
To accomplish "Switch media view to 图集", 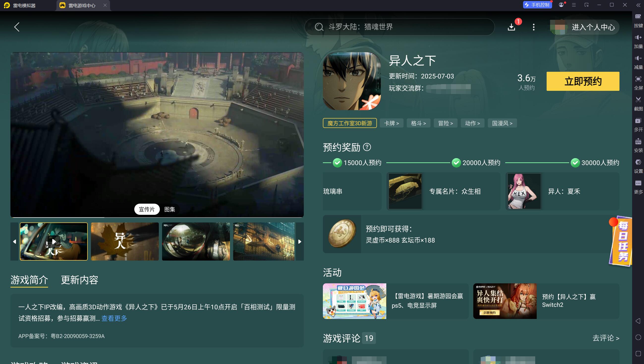I will coord(169,209).
